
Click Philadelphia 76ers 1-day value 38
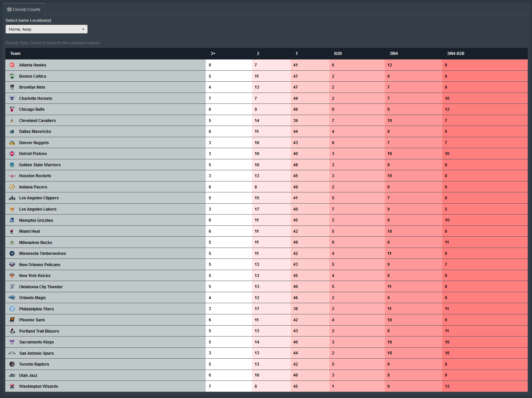click(296, 309)
